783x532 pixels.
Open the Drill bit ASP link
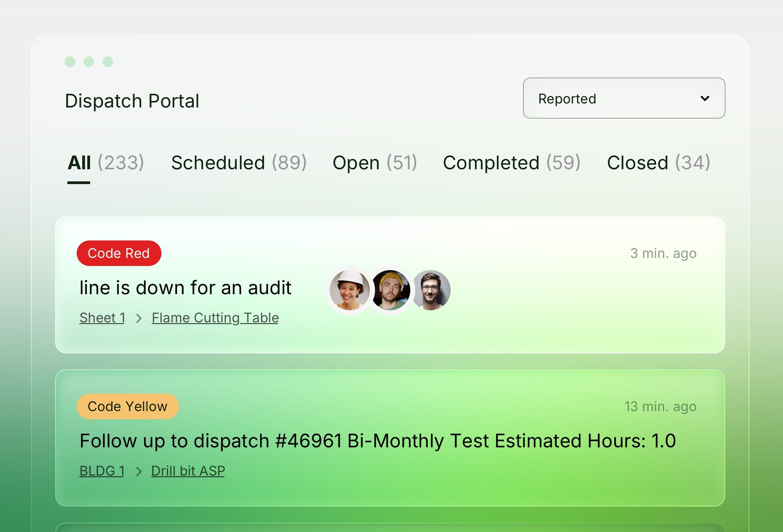click(188, 471)
